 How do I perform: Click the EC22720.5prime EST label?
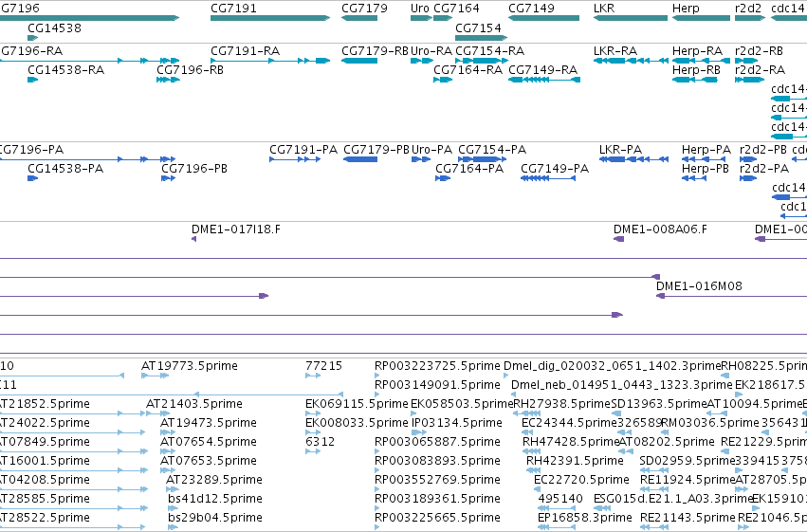pos(581,480)
